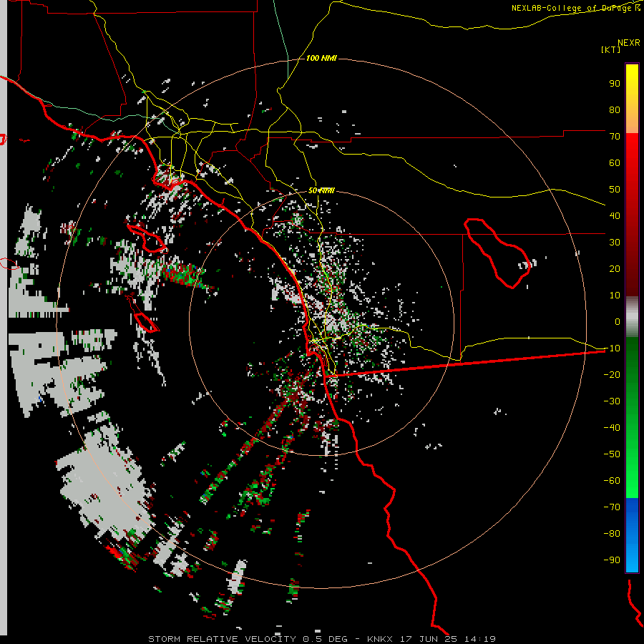Click the NEXR label above color scale
The width and height of the screenshot is (644, 644).
pyautogui.click(x=628, y=43)
